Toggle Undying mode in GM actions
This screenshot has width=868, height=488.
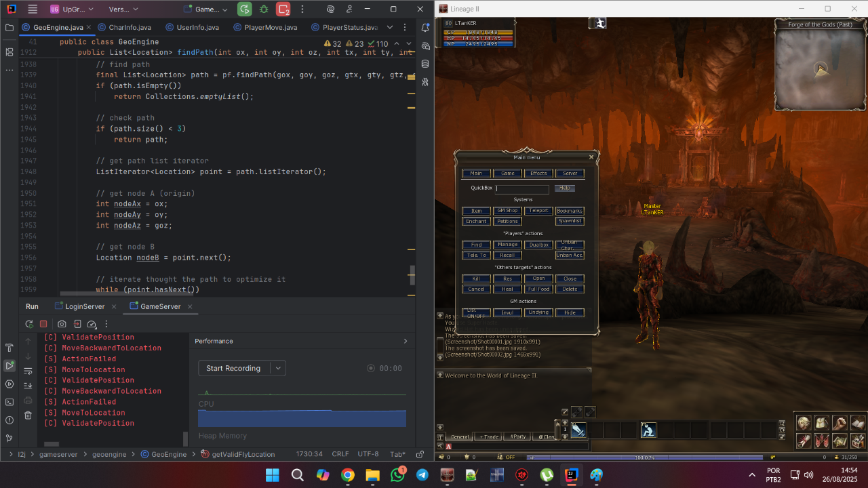click(x=538, y=312)
